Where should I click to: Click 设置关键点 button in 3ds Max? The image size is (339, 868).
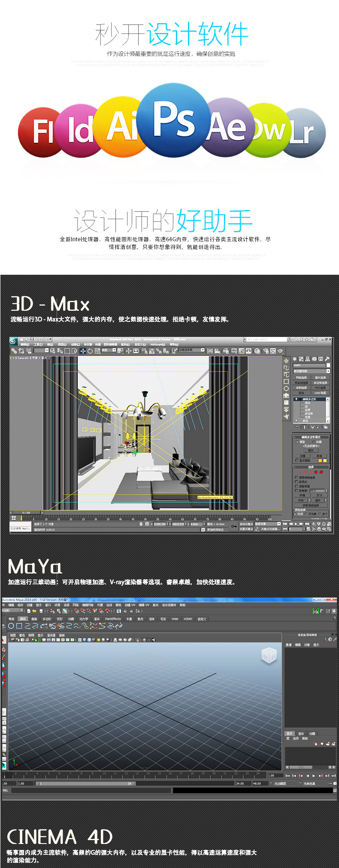tap(246, 529)
